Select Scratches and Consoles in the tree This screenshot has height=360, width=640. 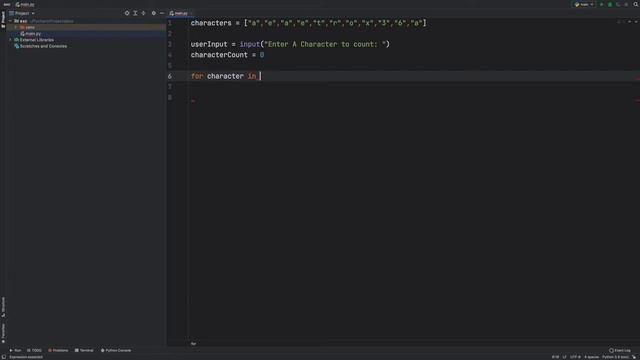click(40, 46)
